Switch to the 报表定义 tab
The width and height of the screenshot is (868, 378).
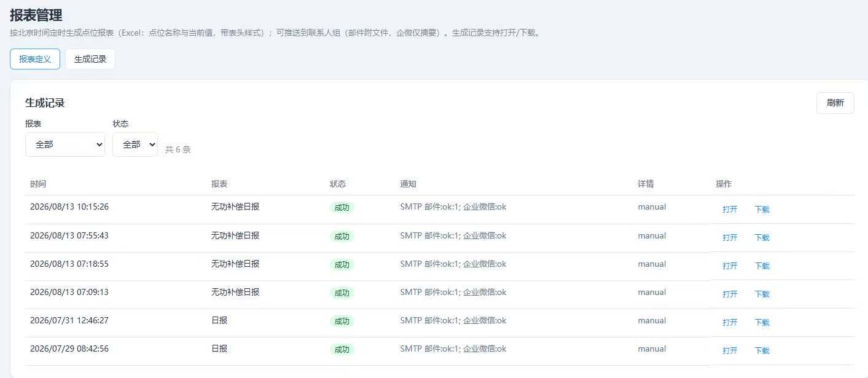pos(35,59)
